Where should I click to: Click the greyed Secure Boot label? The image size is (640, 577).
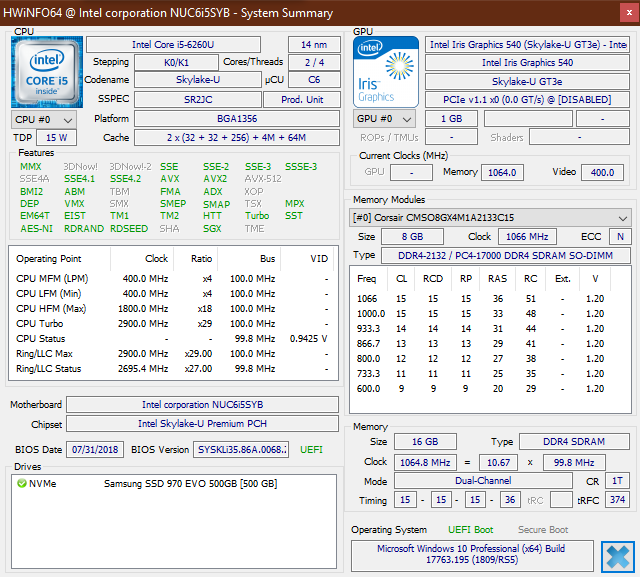pos(543,530)
